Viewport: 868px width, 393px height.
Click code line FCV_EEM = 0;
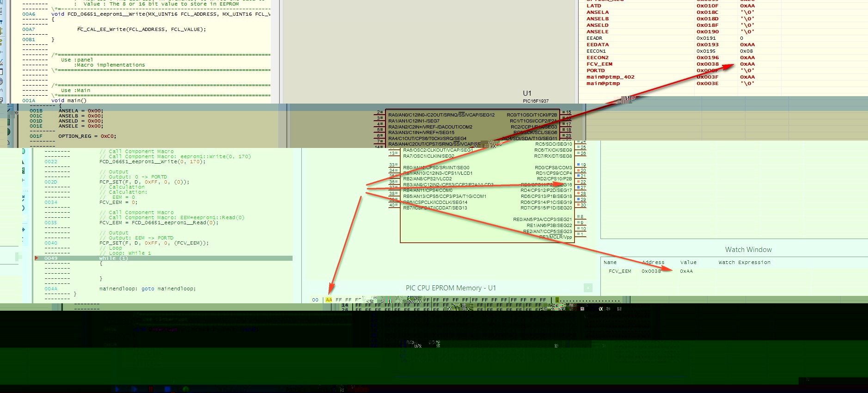click(118, 202)
